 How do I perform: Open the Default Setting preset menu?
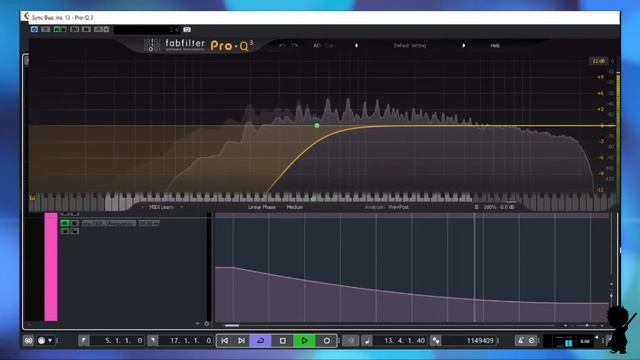tap(410, 46)
